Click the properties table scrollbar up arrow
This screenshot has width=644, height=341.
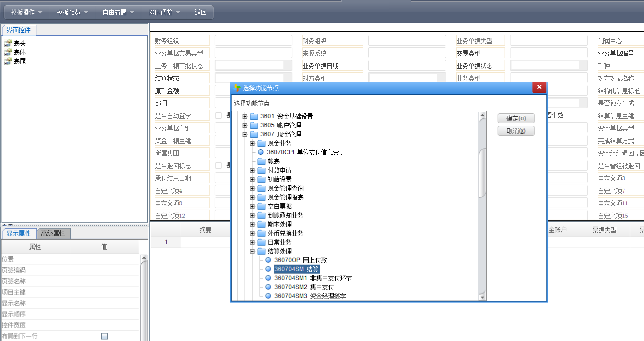point(144,257)
